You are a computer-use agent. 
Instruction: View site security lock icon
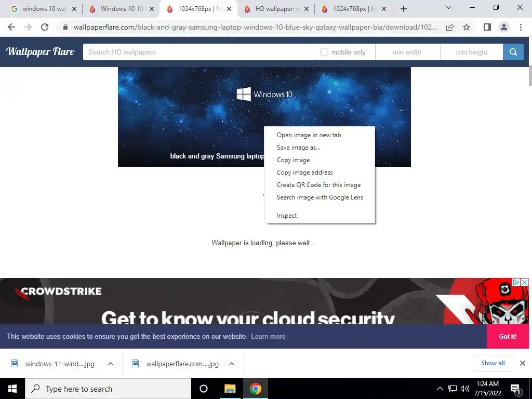click(x=65, y=27)
